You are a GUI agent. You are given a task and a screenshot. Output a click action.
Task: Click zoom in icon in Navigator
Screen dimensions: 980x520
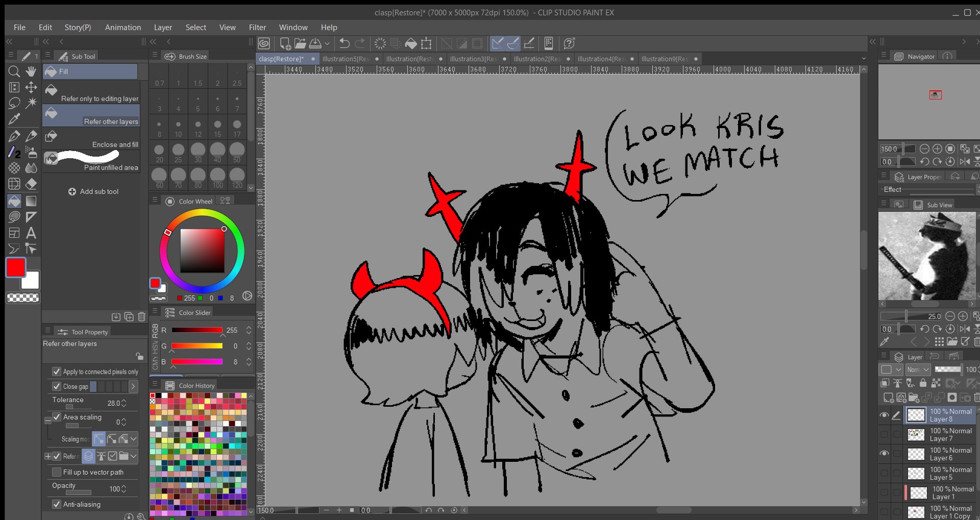click(x=937, y=149)
